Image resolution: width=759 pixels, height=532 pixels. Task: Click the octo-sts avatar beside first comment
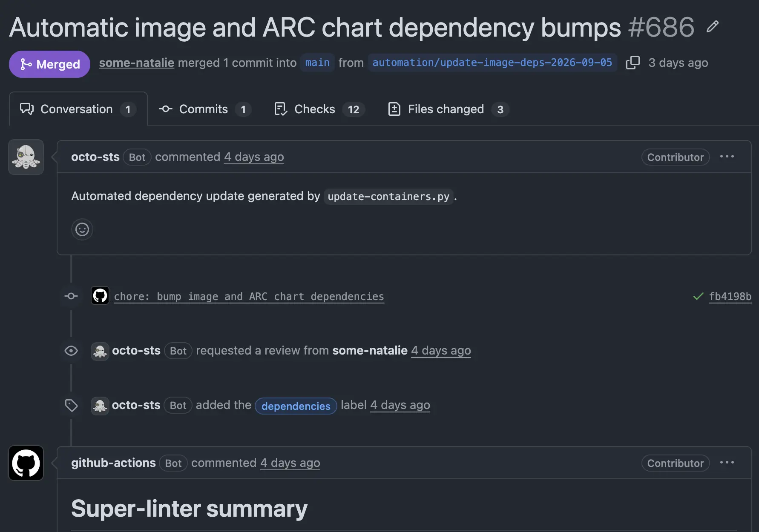[x=26, y=157]
